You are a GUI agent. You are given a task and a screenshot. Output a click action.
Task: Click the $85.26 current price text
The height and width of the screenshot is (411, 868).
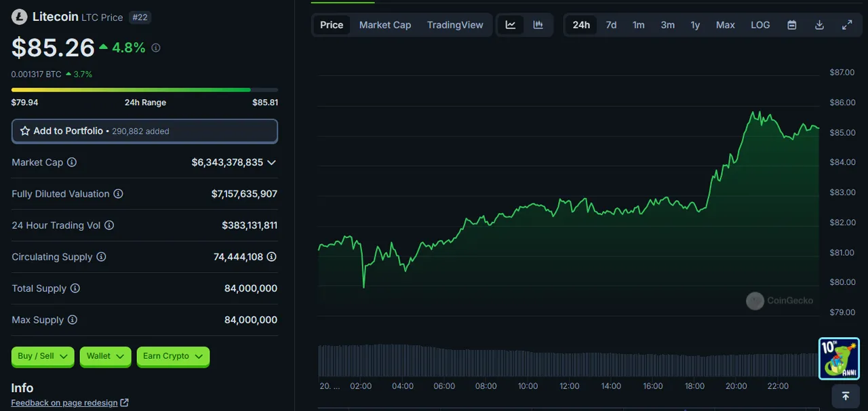point(53,47)
